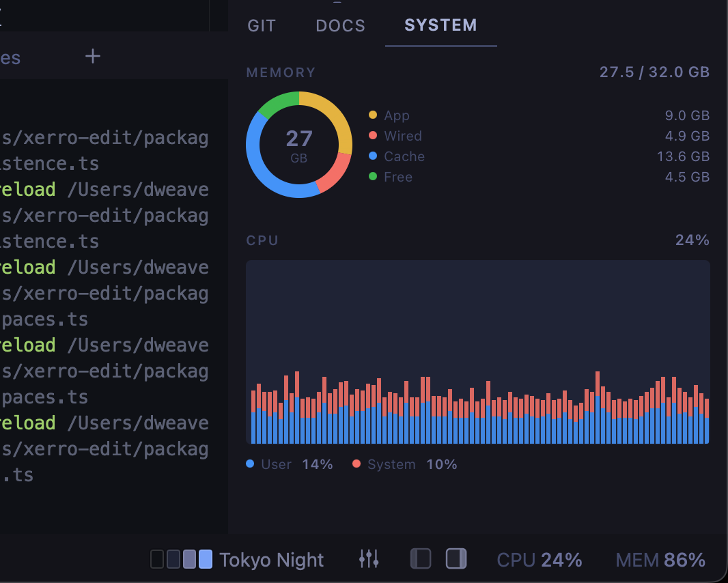Click the CPU usage bar chart

pos(478,352)
